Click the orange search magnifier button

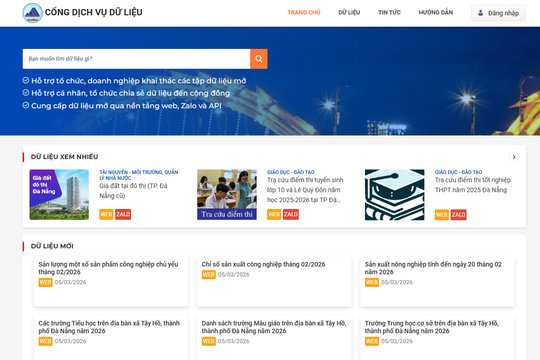click(x=259, y=59)
